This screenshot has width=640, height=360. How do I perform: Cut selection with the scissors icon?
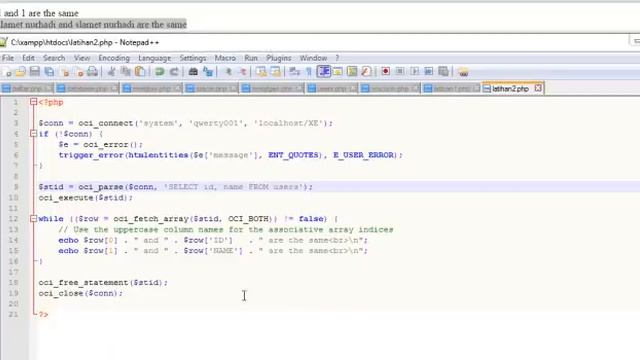point(111,72)
